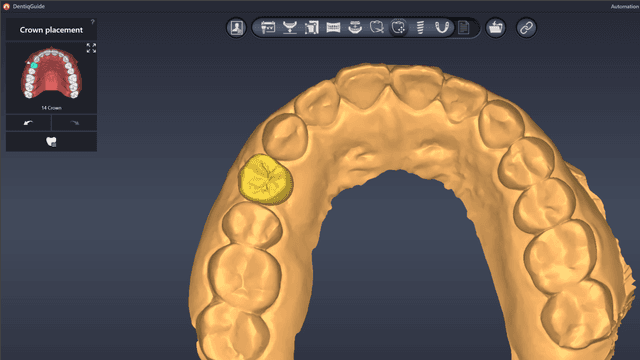Activate the crown placement tooth icon
Viewport: 640px width, 360px height.
[398, 28]
